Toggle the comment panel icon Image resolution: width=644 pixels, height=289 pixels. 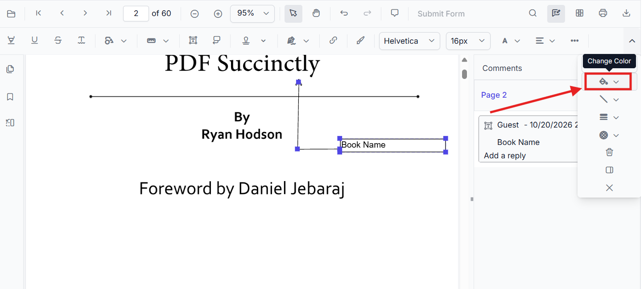(x=609, y=170)
